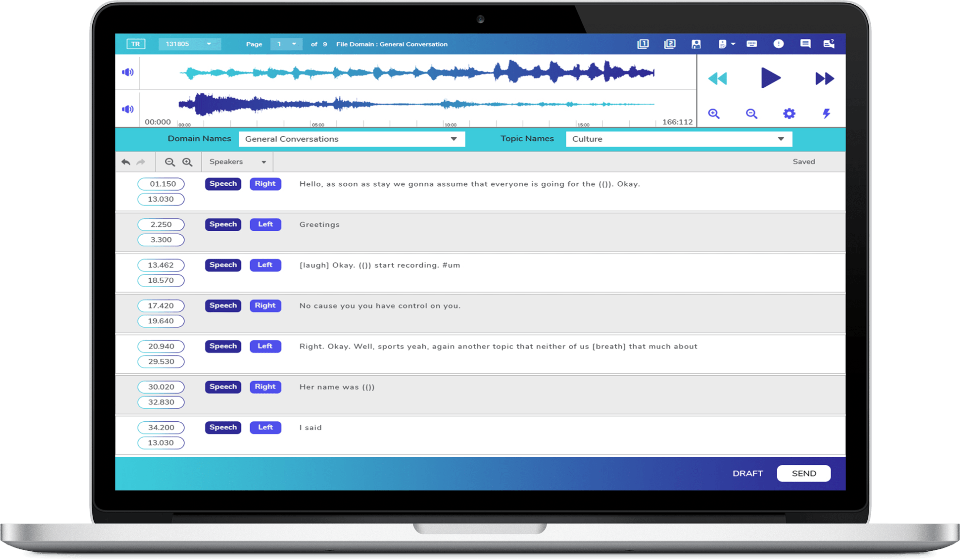This screenshot has height=560, width=960.
Task: Play the audio recording
Action: (x=771, y=78)
